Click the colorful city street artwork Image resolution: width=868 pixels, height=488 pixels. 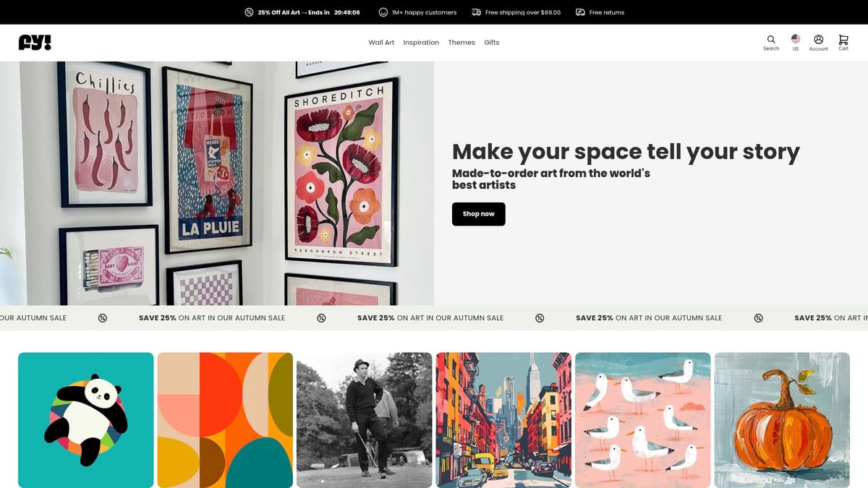click(x=503, y=419)
